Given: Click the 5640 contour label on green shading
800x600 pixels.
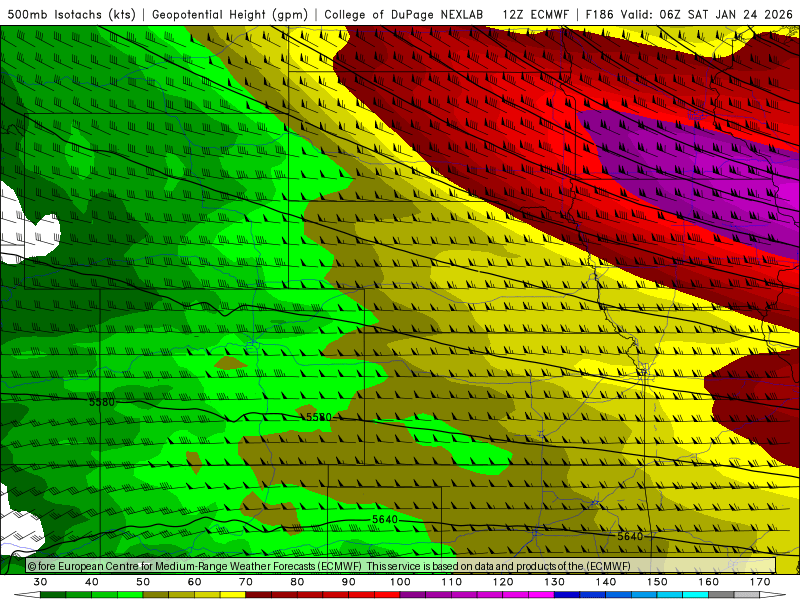Looking at the screenshot, I should 385,519.
